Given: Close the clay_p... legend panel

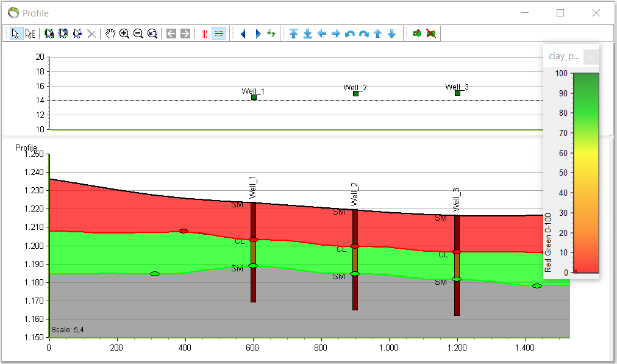Looking at the screenshot, I should (x=591, y=57).
